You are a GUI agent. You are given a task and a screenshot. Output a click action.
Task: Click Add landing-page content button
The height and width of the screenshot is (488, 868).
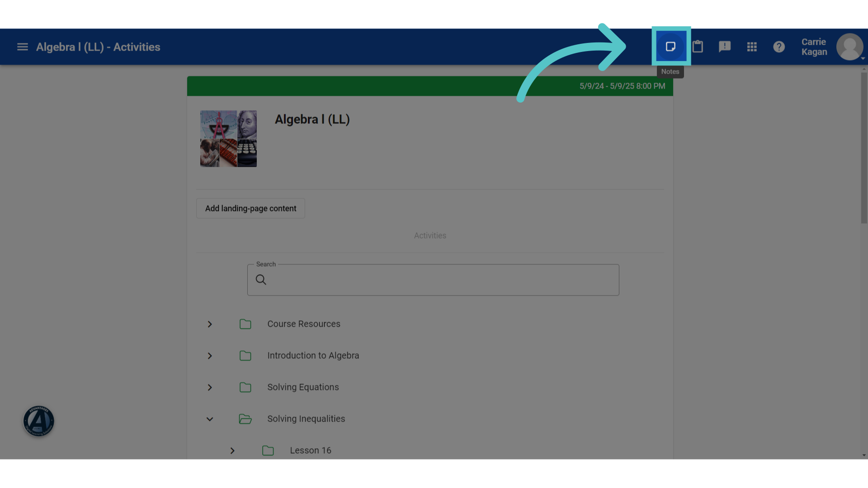pos(250,208)
